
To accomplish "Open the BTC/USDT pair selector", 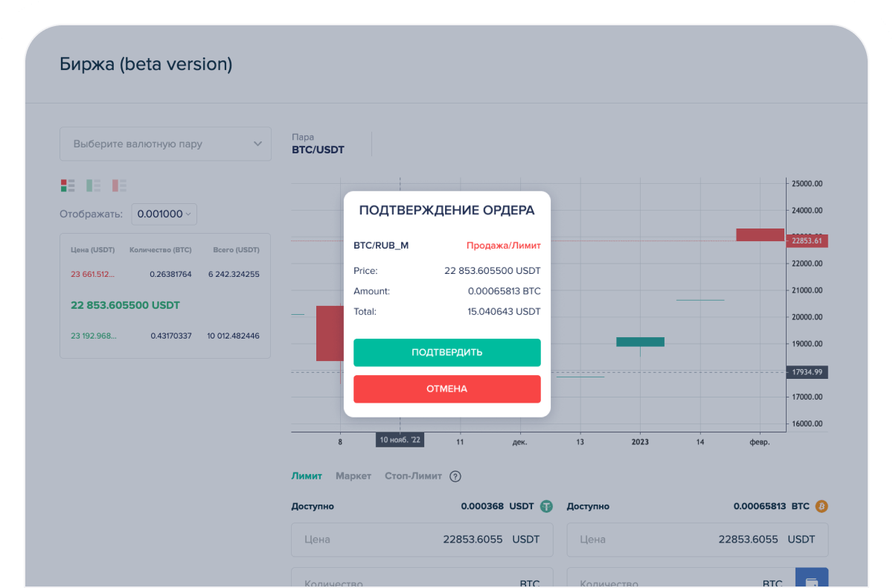I will [x=318, y=150].
